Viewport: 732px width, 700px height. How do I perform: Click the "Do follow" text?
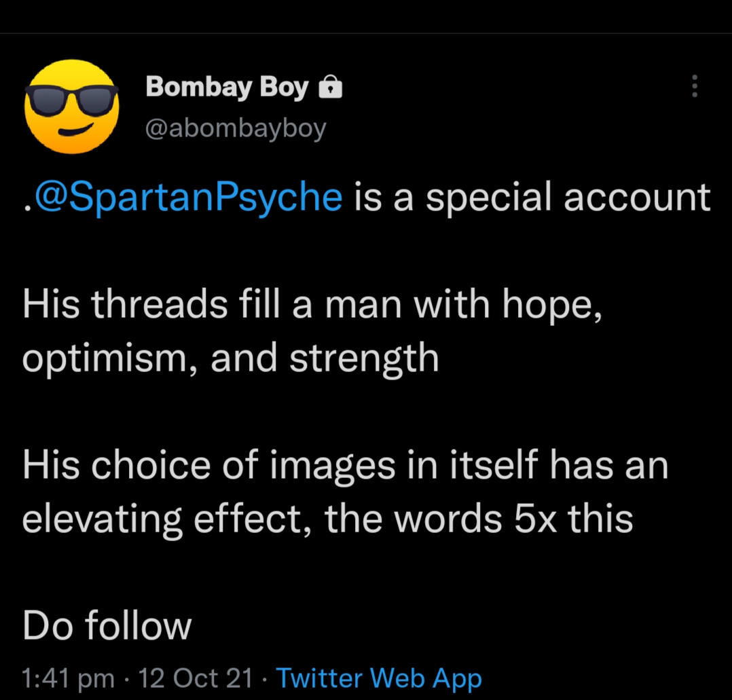pyautogui.click(x=107, y=626)
